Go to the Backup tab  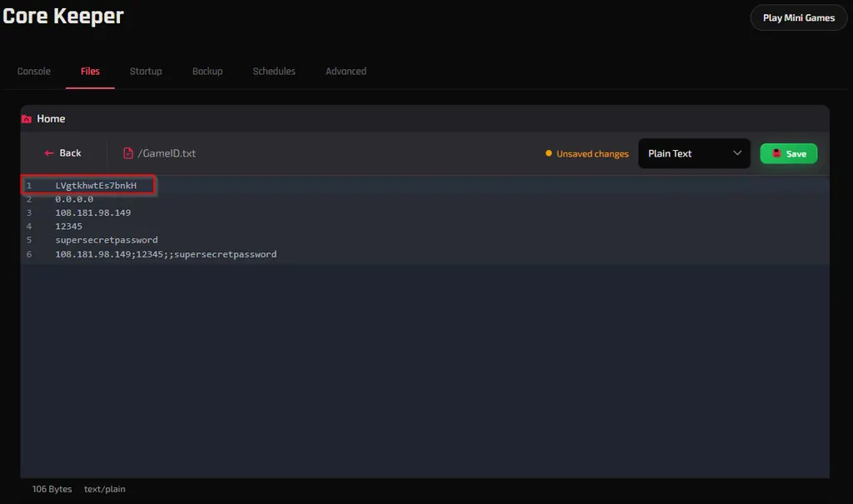[x=207, y=72]
